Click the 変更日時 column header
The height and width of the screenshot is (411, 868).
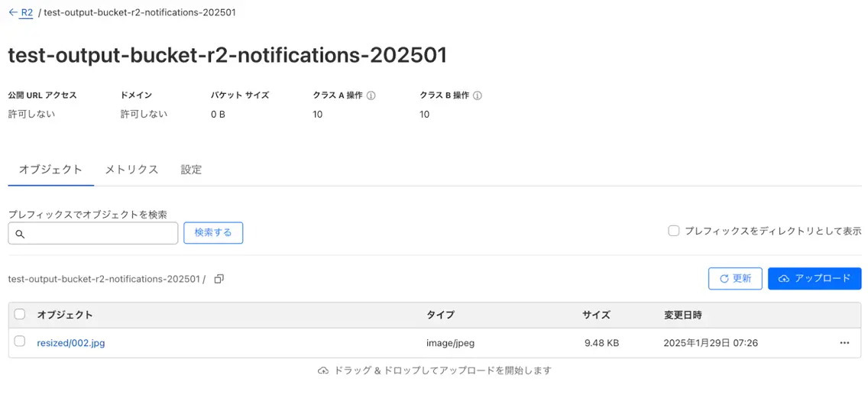[x=682, y=315]
